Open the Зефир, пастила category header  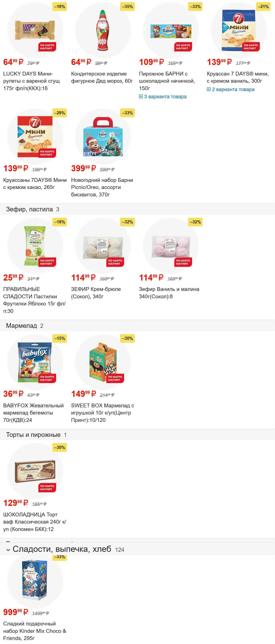[x=30, y=209]
